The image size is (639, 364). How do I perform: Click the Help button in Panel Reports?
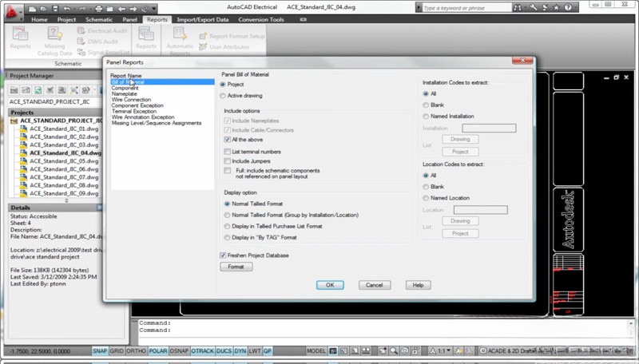click(418, 285)
